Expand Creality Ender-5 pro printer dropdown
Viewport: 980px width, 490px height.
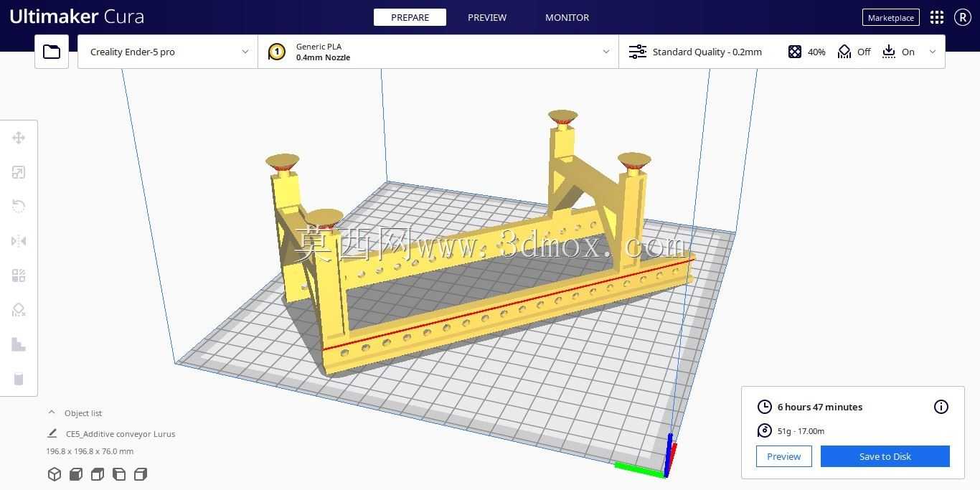(x=168, y=52)
